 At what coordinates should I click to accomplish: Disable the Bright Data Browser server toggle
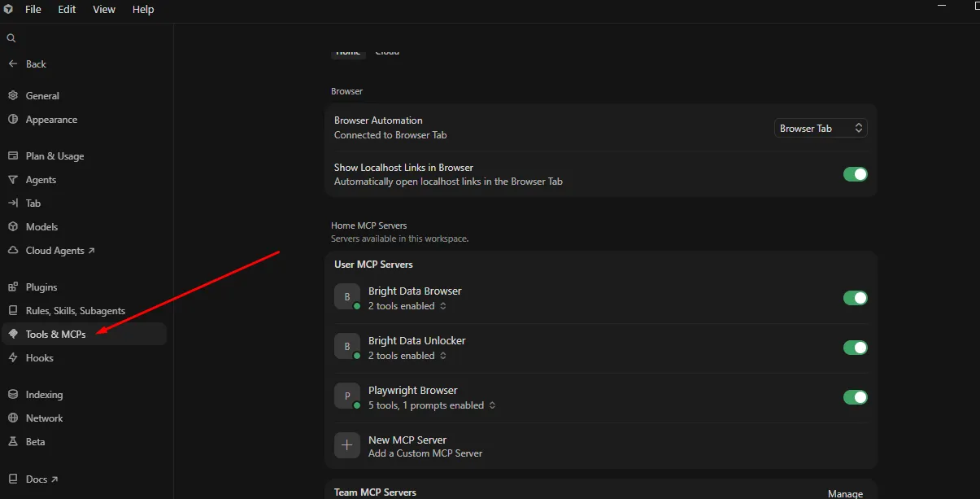855,298
